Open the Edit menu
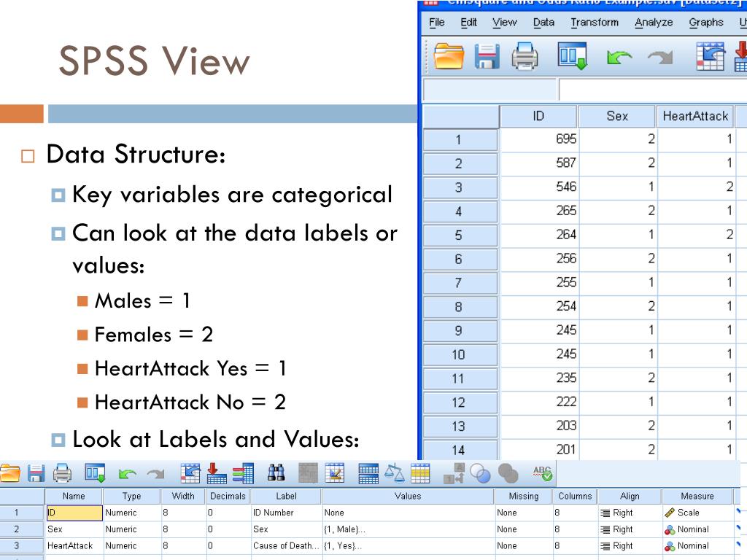This screenshot has height=560, width=747. point(468,22)
